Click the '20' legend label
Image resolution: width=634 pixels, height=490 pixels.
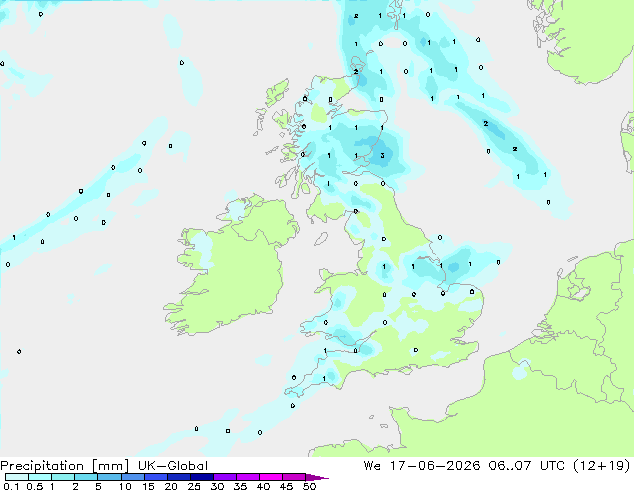(x=171, y=486)
